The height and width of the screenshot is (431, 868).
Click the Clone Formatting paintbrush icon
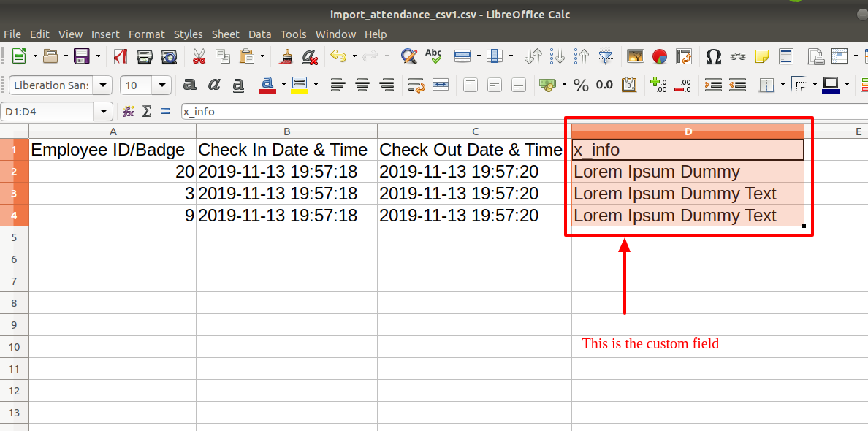(x=286, y=56)
